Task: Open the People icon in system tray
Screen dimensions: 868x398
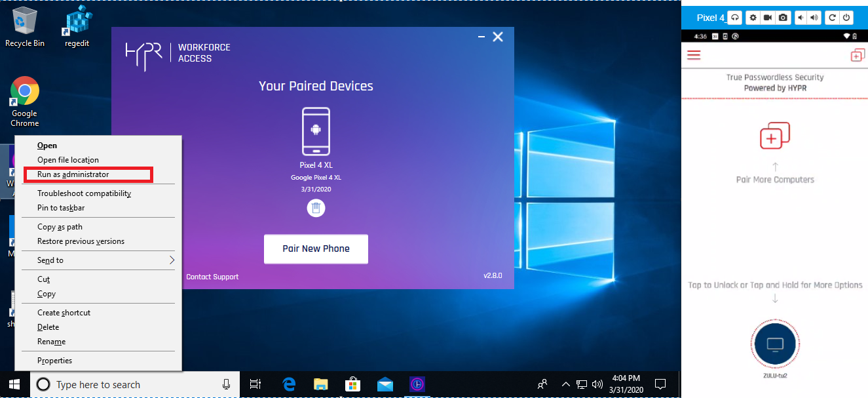Action: [542, 384]
